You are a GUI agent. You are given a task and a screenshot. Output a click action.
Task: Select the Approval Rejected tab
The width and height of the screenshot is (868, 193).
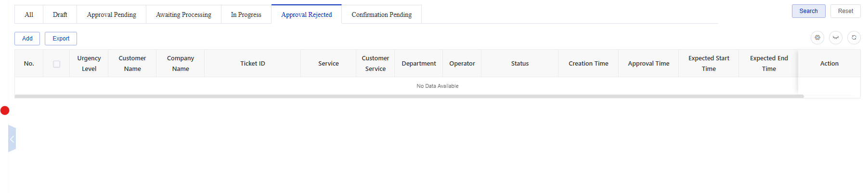(307, 14)
